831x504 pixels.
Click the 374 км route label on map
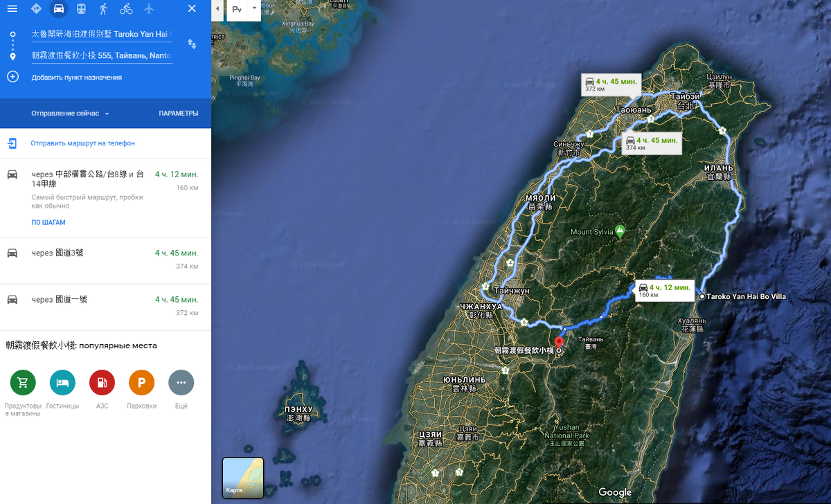651,143
